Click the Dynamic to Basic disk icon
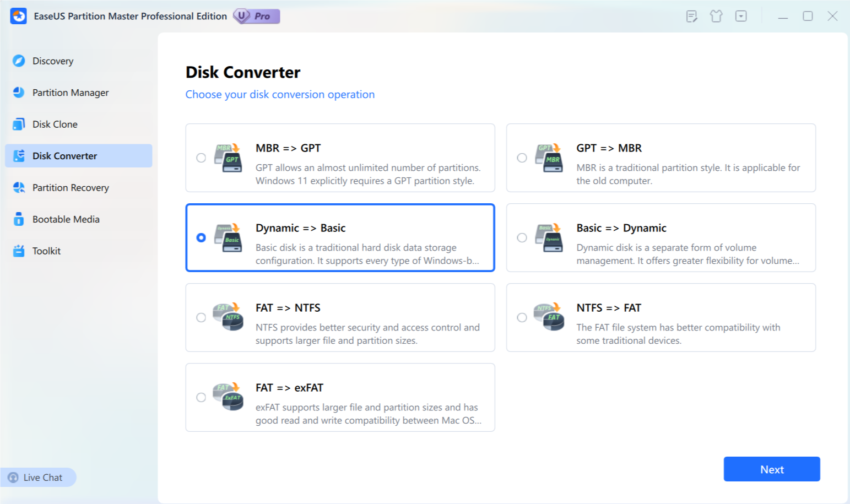This screenshot has height=504, width=850. [x=228, y=237]
